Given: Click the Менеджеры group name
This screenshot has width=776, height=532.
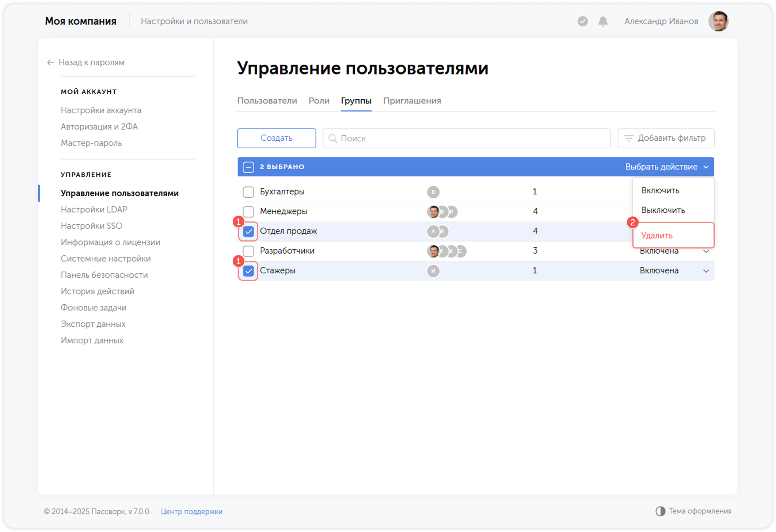Looking at the screenshot, I should [x=284, y=211].
